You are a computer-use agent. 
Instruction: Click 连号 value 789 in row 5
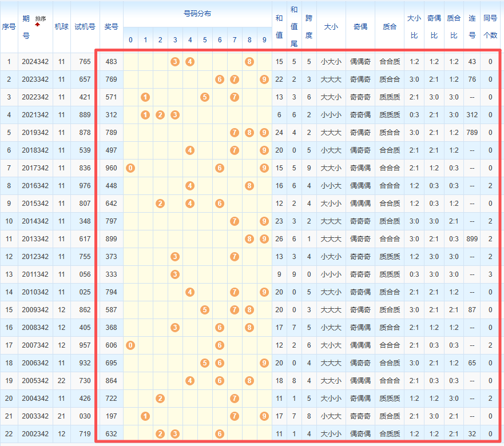[472, 133]
